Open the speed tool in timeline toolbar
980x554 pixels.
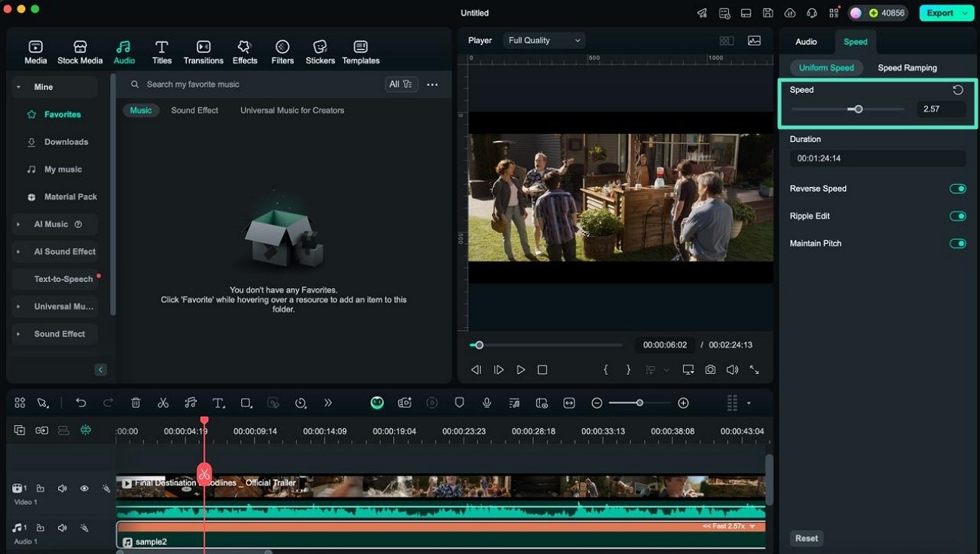(x=301, y=403)
